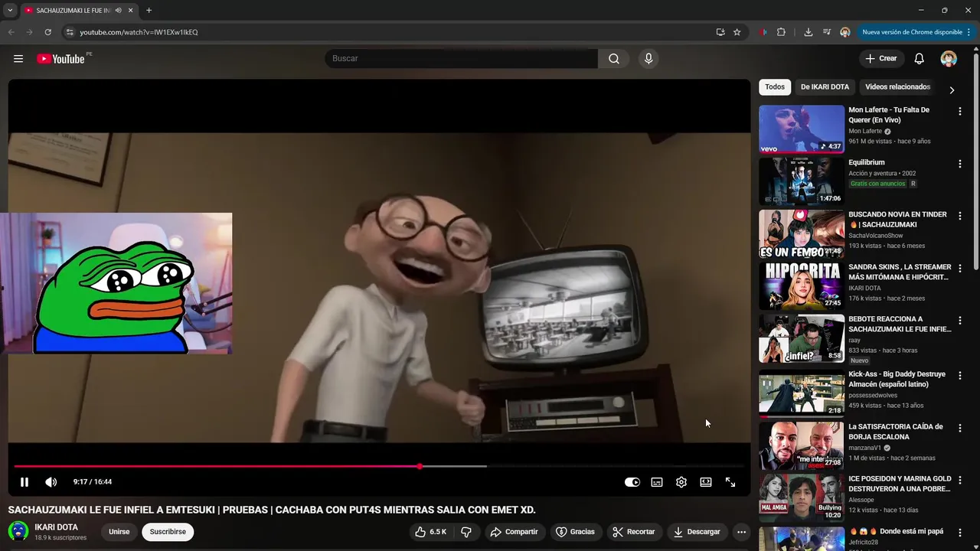The height and width of the screenshot is (551, 980).
Task: Open player settings gear
Action: tap(681, 482)
